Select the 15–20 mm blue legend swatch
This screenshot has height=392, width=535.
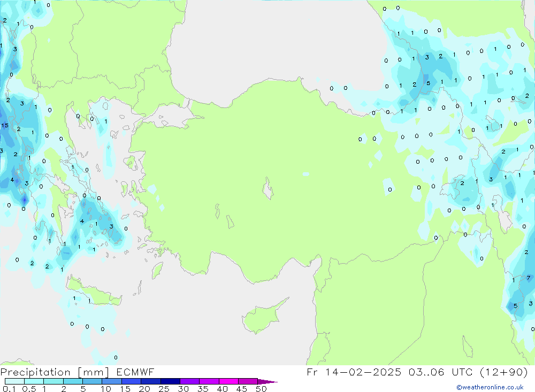pos(132,381)
